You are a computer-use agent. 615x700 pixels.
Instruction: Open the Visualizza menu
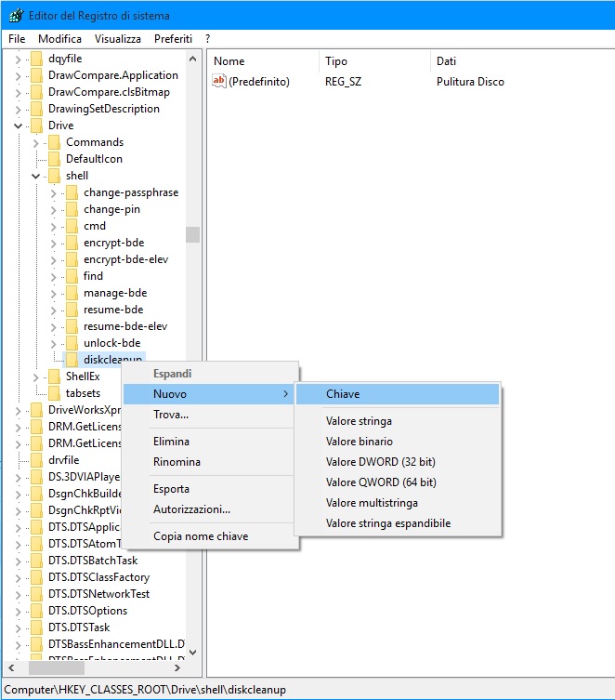coord(118,39)
